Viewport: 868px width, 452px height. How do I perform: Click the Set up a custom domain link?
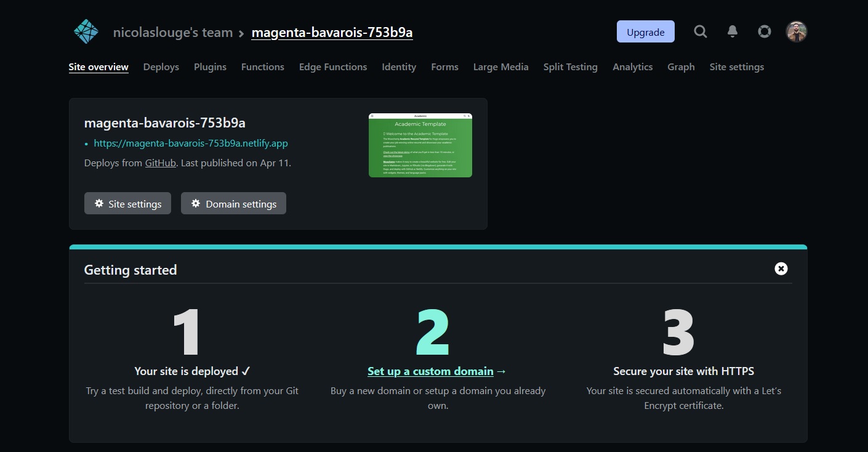click(x=430, y=371)
